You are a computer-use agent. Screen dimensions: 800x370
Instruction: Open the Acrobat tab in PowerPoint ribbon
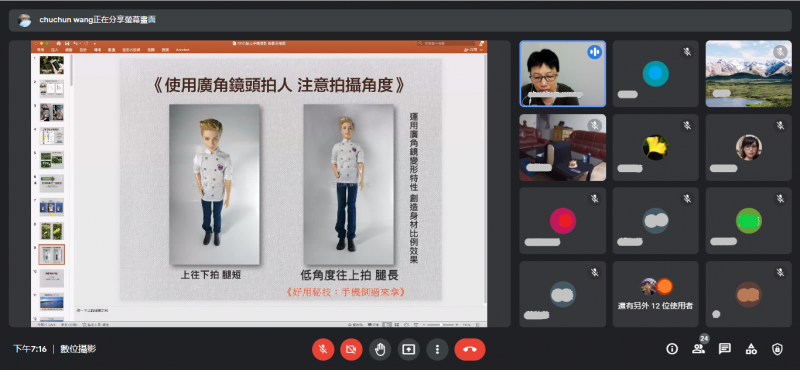[182, 50]
